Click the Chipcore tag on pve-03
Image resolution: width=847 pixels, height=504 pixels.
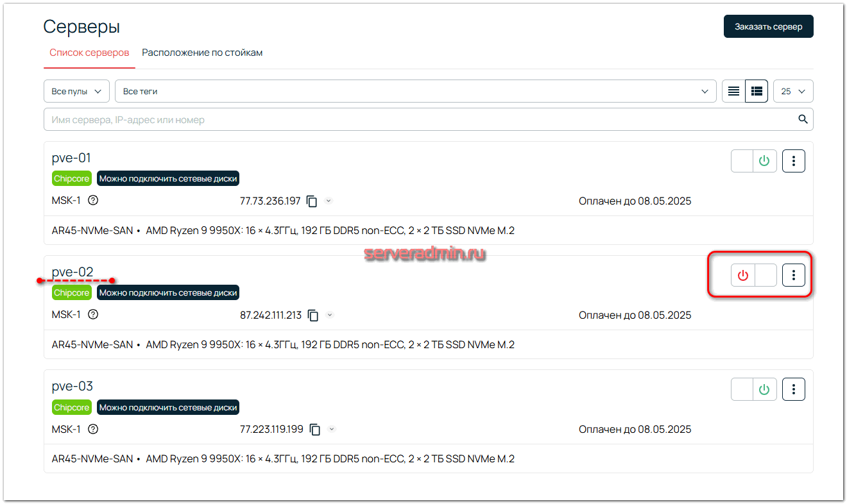[x=71, y=407]
